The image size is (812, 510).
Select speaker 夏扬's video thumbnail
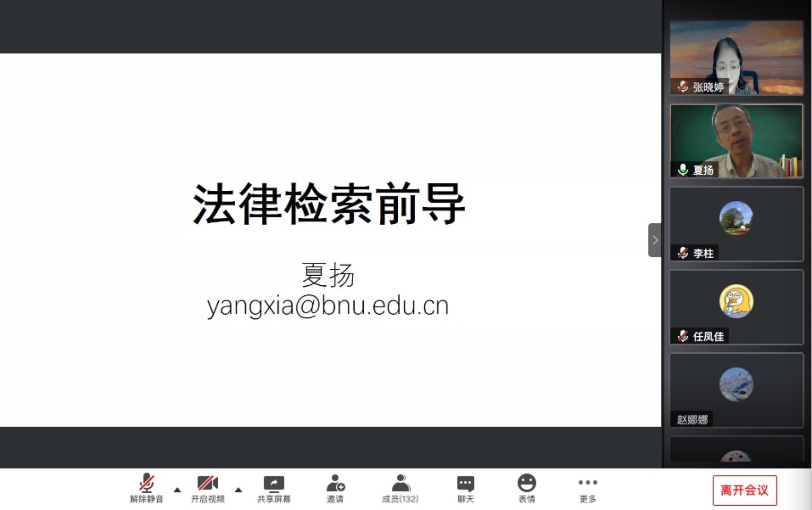[x=736, y=141]
